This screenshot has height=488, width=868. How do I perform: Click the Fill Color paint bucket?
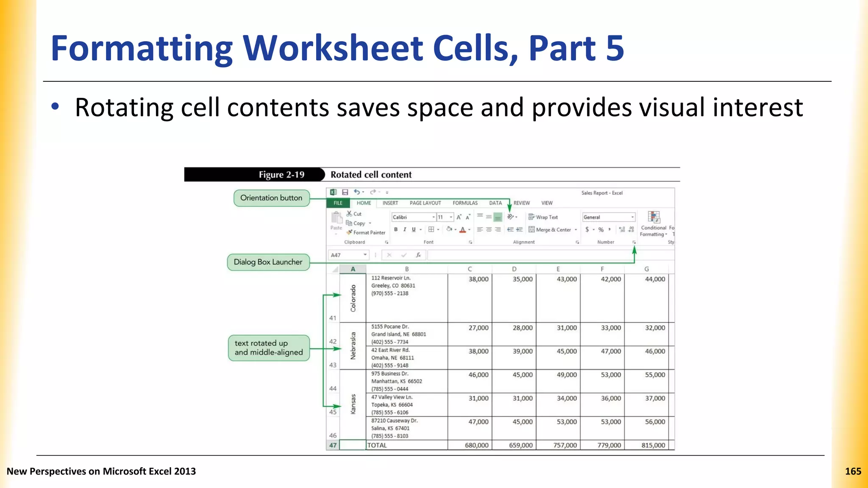[449, 230]
